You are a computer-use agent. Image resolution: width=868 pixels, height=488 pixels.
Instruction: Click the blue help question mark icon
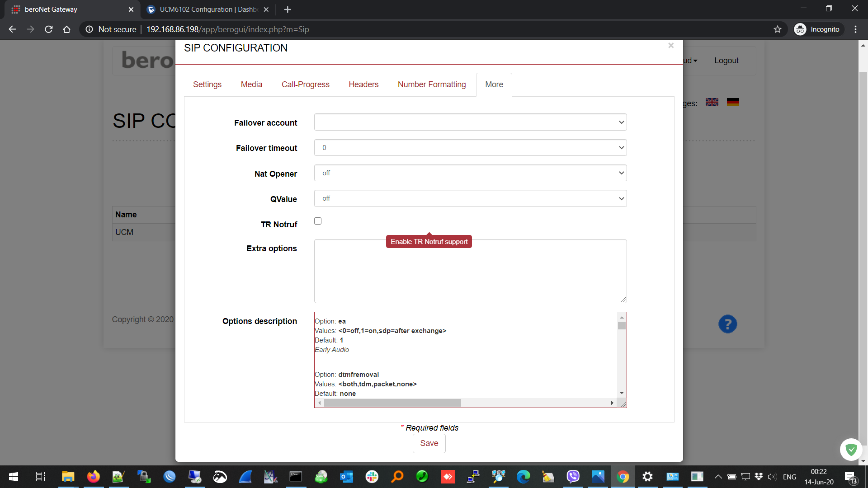pyautogui.click(x=727, y=324)
